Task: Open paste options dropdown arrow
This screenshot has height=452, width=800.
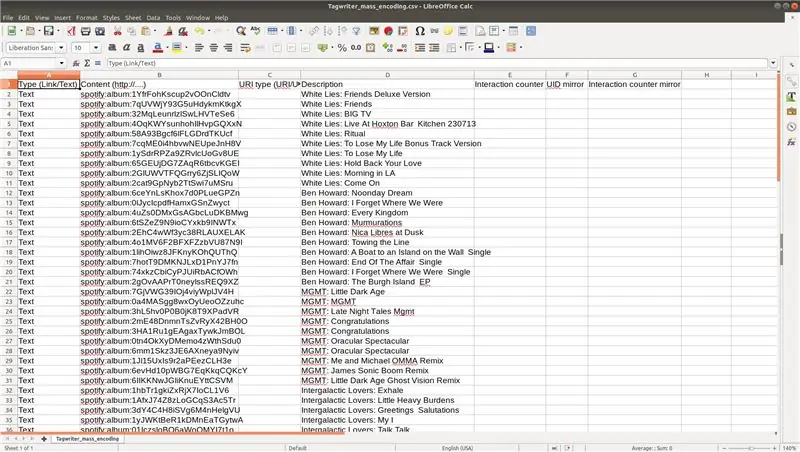Action: 155,31
